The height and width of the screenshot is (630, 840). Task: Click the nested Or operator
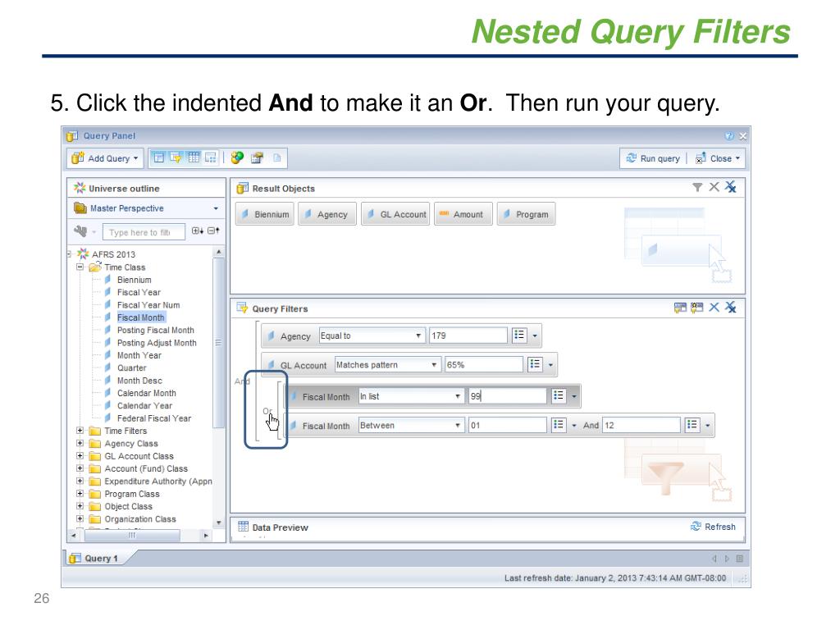coord(267,412)
